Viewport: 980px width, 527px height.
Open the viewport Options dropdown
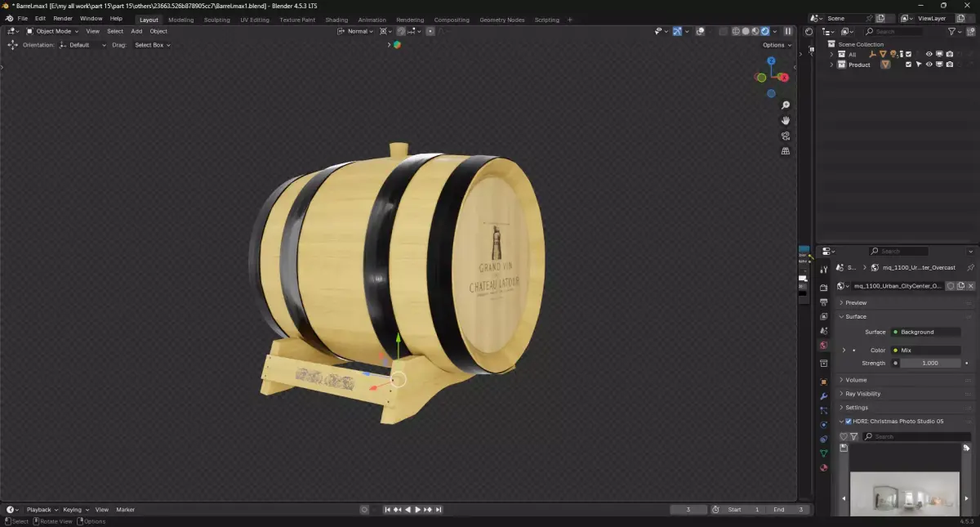click(x=777, y=45)
